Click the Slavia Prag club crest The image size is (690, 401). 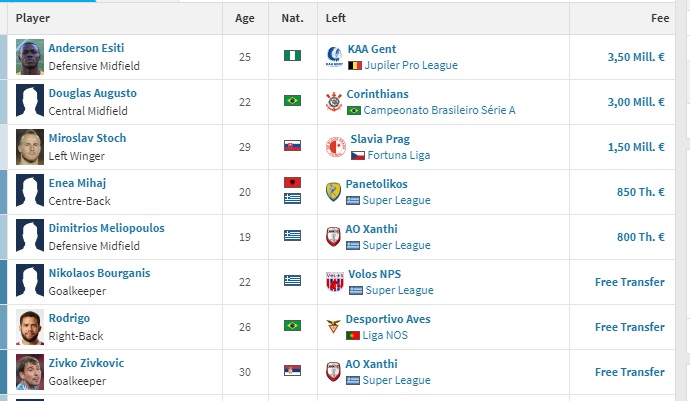click(336, 147)
